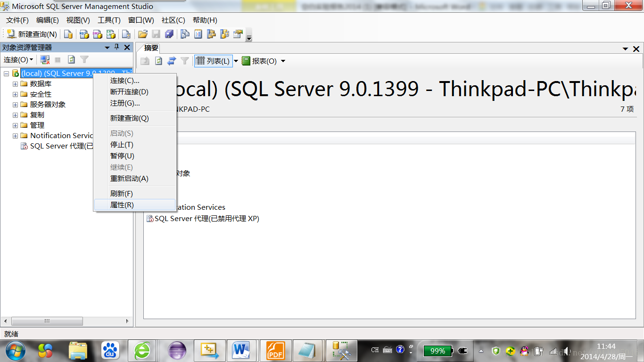Choose 停止(T) from the context menu
The height and width of the screenshot is (362, 644).
click(135, 145)
